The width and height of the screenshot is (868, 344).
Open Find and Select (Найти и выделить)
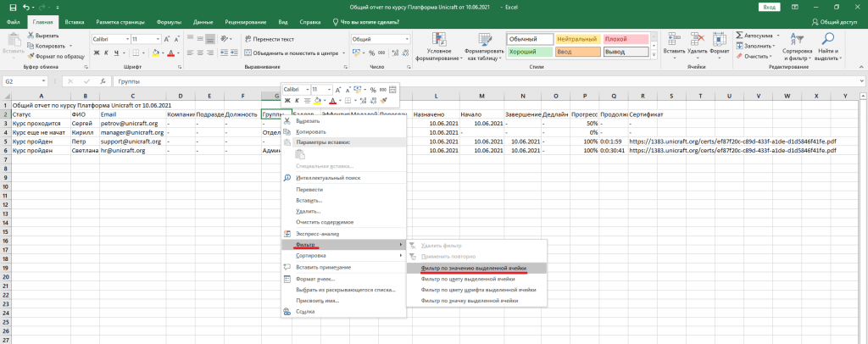pyautogui.click(x=828, y=47)
